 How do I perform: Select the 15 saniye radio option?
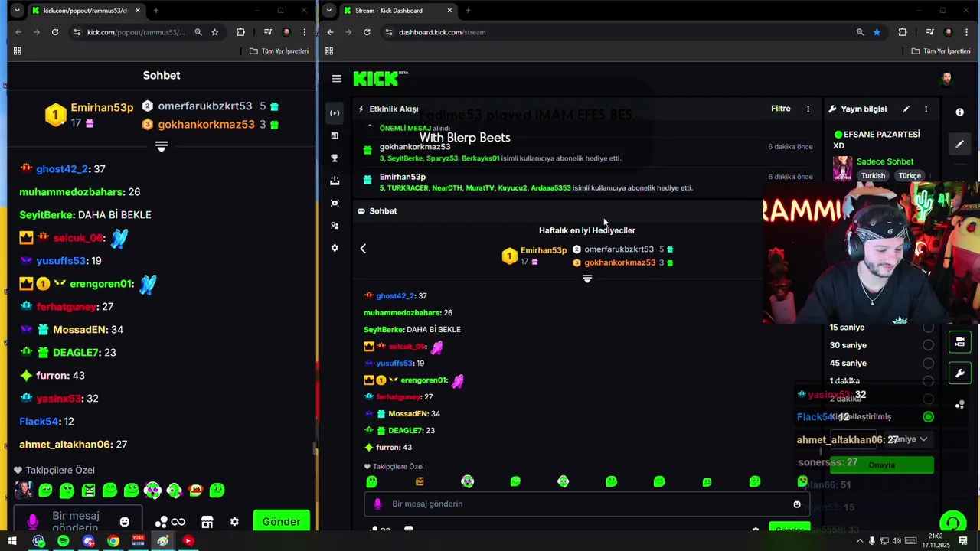(928, 328)
